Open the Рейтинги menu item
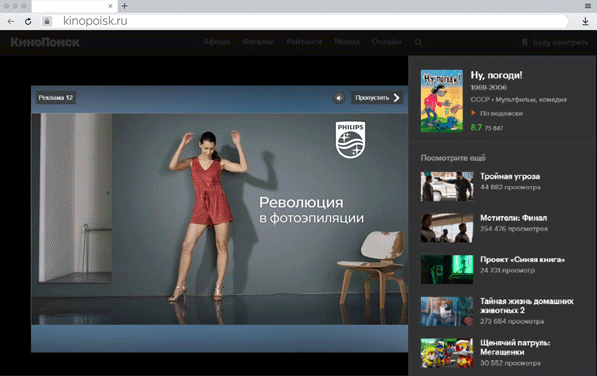The width and height of the screenshot is (597, 376). 304,42
